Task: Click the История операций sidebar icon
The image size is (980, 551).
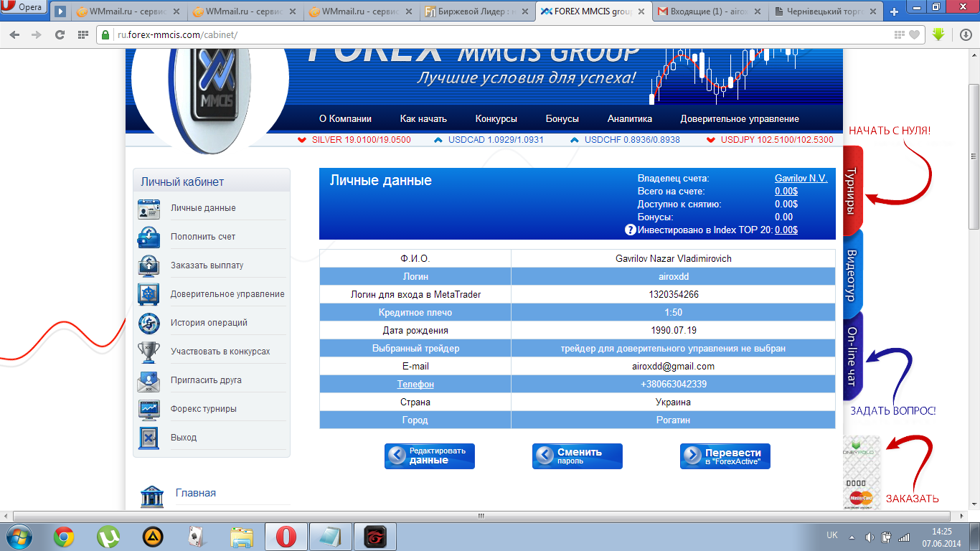Action: click(x=149, y=323)
